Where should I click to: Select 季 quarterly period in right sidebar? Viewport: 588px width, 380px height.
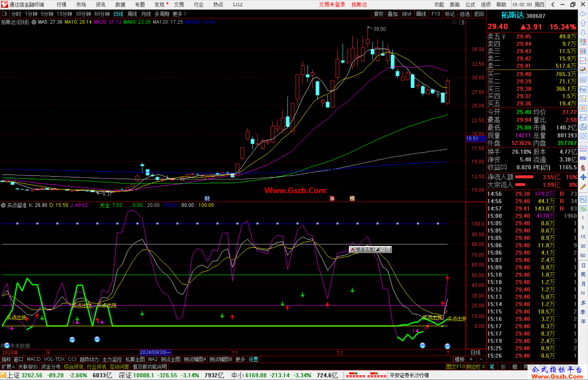(x=583, y=312)
